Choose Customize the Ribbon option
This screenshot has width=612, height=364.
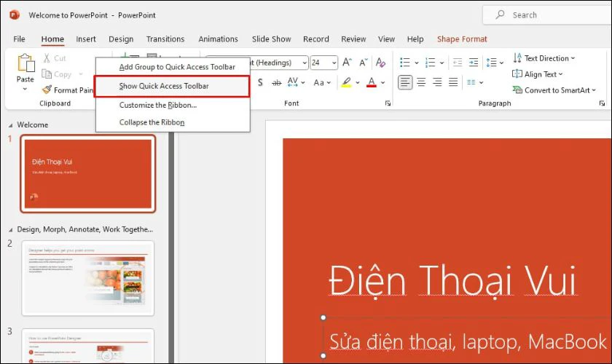point(173,106)
